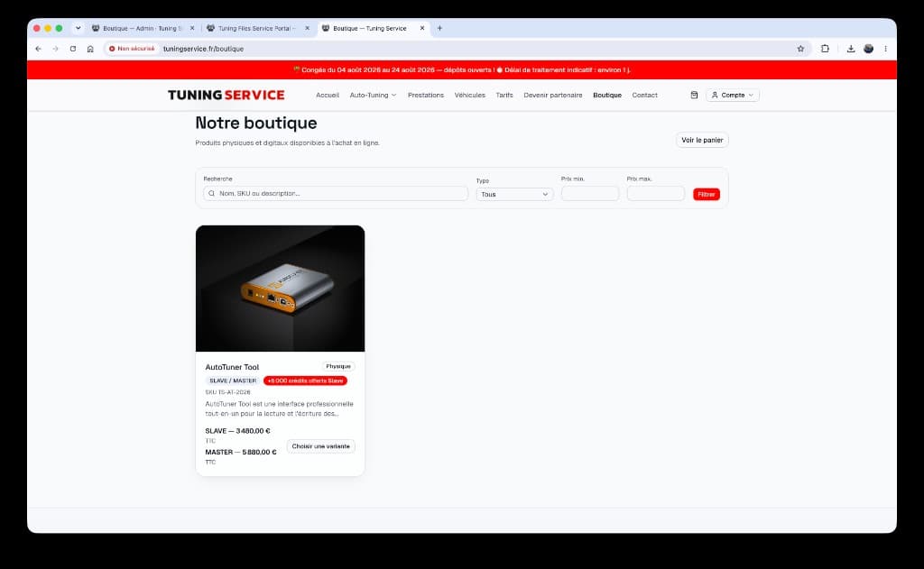Click the +6 000 crédits offerts Slave badge

coord(305,381)
